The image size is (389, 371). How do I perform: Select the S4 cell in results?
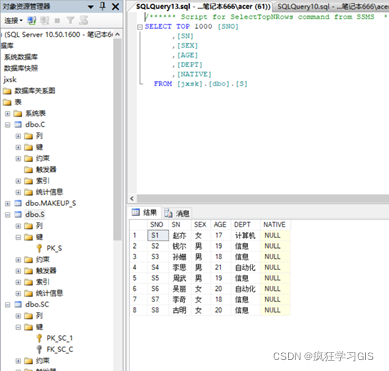158,267
